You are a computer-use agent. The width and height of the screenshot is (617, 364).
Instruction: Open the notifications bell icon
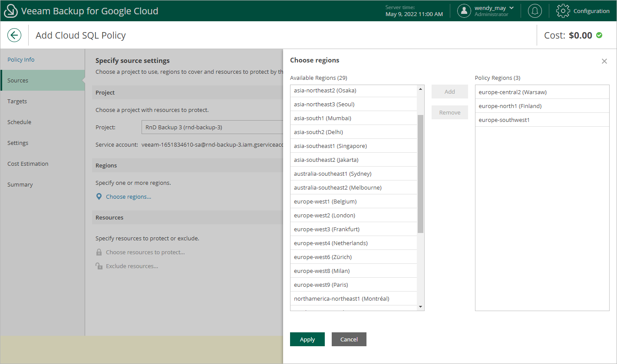point(535,11)
